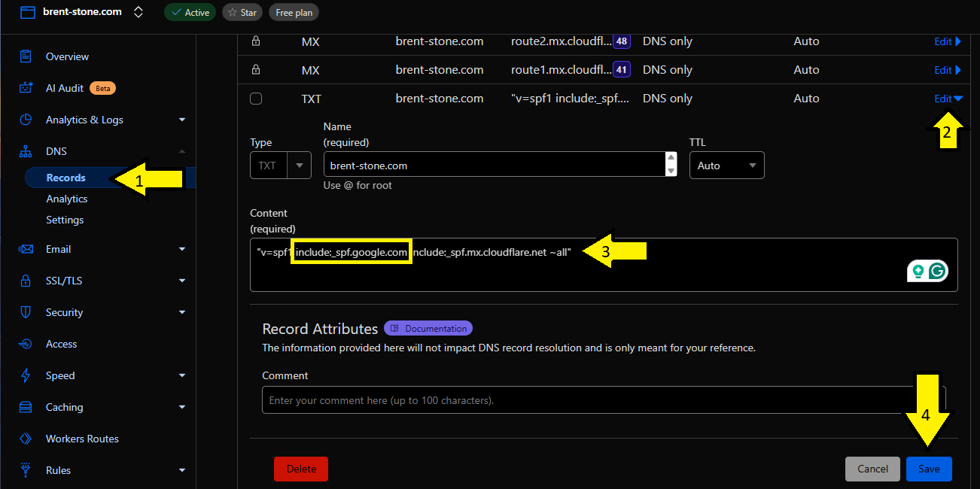Click the Speed lightning bolt icon
Viewport: 980px width, 489px height.
click(x=26, y=375)
